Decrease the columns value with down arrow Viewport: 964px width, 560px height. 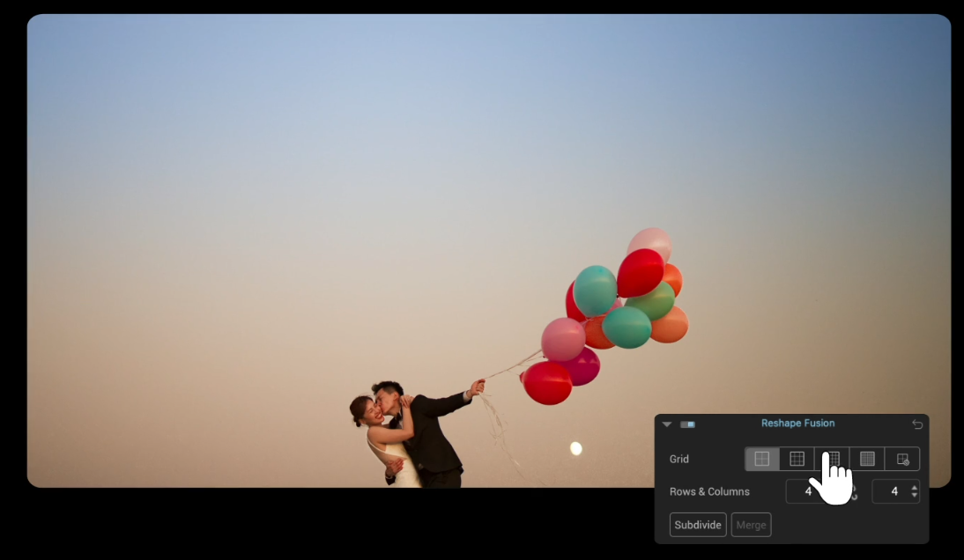pyautogui.click(x=914, y=496)
